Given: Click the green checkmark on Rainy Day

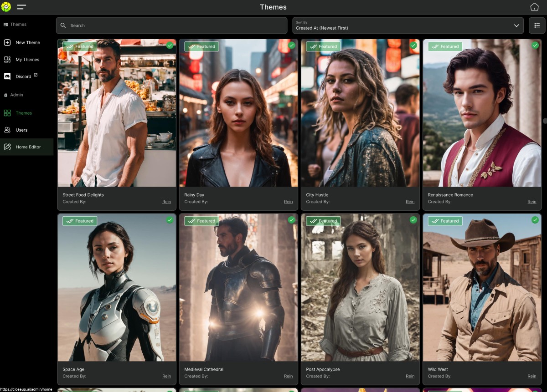Looking at the screenshot, I should (292, 45).
